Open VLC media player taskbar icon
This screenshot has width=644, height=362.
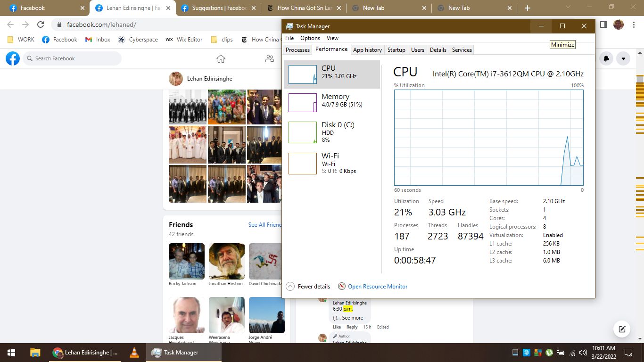click(134, 353)
